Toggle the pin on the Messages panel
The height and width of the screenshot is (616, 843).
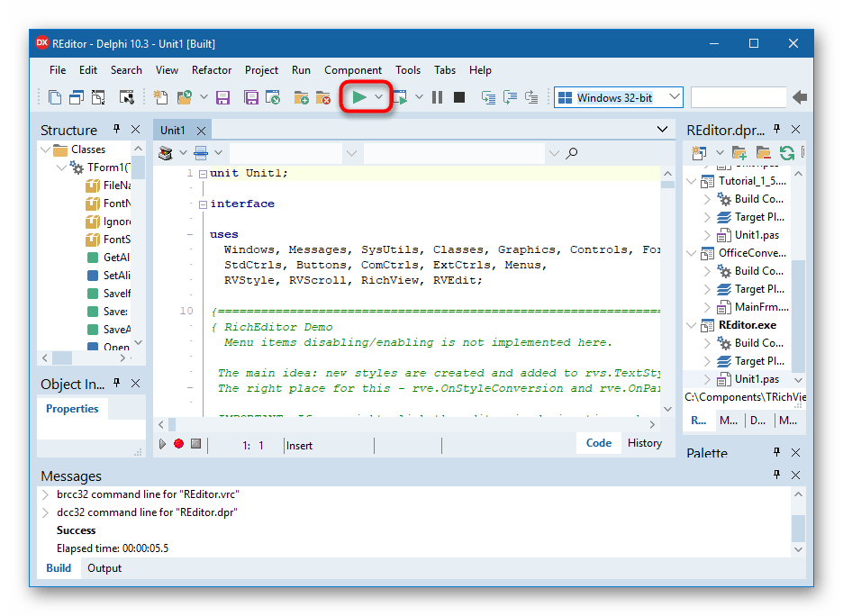point(777,474)
